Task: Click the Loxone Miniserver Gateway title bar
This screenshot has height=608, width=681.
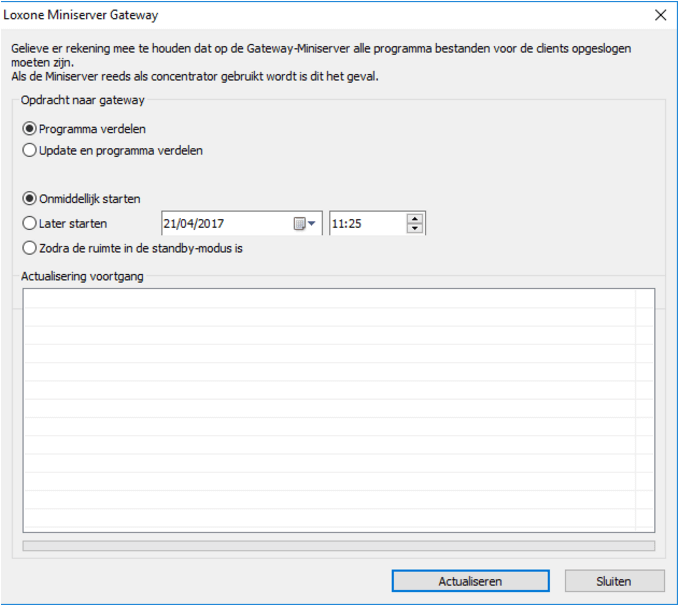Action: coord(300,15)
